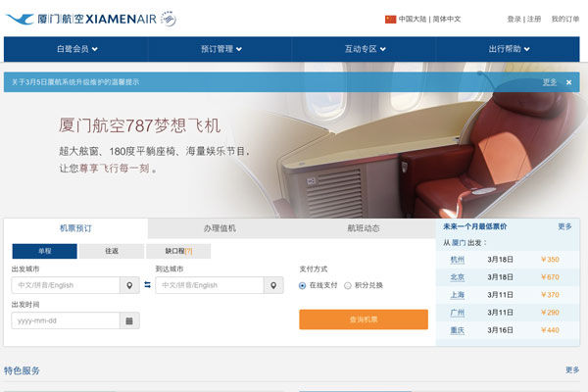Open the departure date calendar icon
Viewport: 588px width, 392px height.
click(x=129, y=320)
